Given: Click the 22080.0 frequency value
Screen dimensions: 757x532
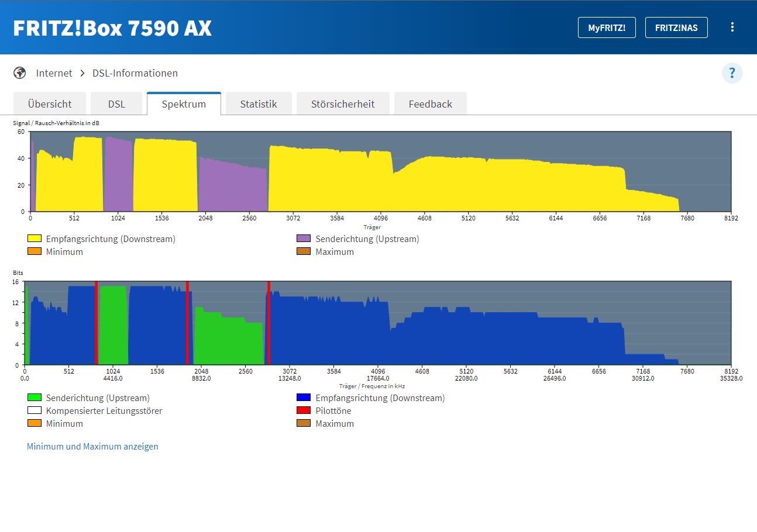Looking at the screenshot, I should pyautogui.click(x=466, y=378).
